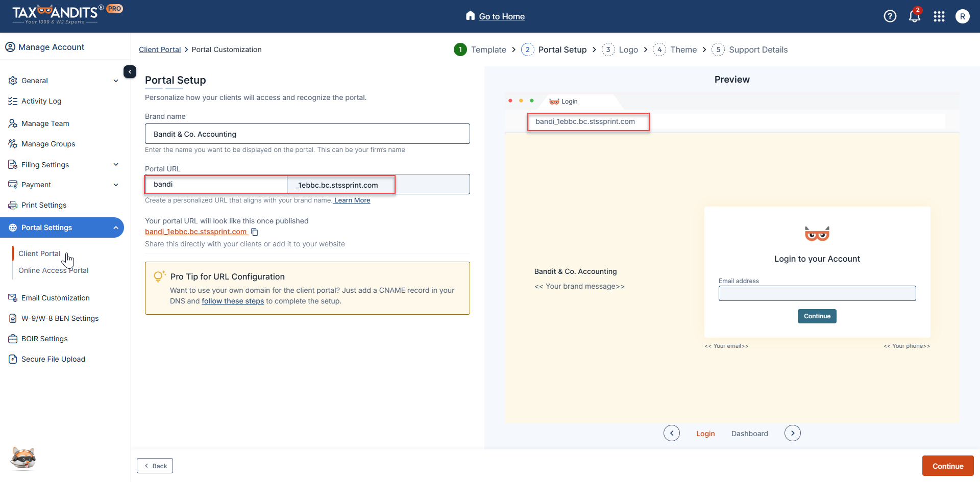This screenshot has width=980, height=482.
Task: Open the follow these steps link
Action: pyautogui.click(x=233, y=301)
